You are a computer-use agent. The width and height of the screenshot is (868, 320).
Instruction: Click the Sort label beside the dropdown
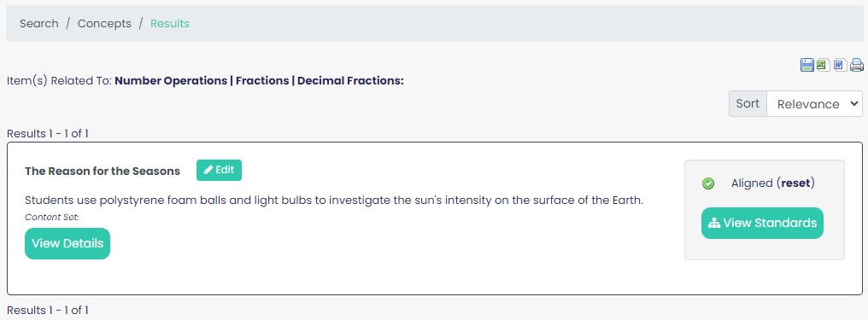tap(748, 104)
